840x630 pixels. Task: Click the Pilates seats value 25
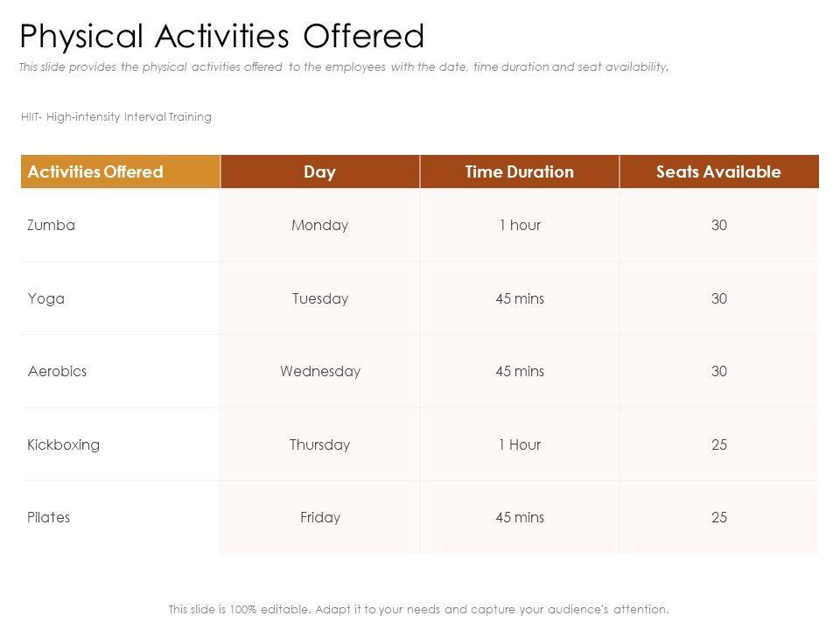click(x=718, y=517)
